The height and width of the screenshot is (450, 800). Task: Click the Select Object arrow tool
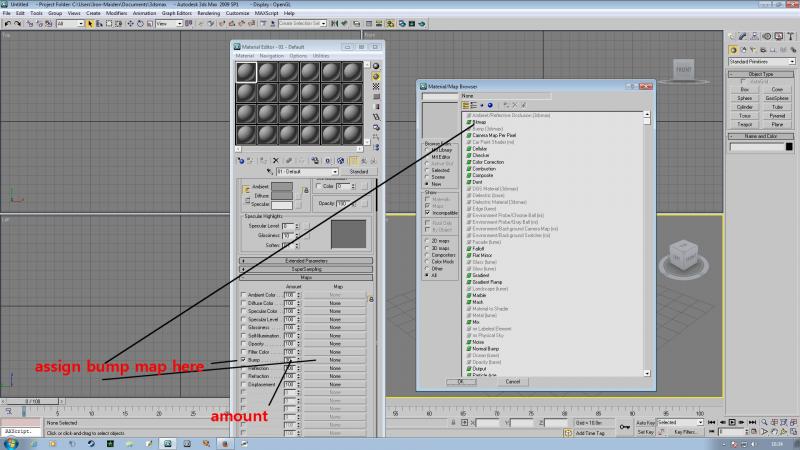pos(90,23)
